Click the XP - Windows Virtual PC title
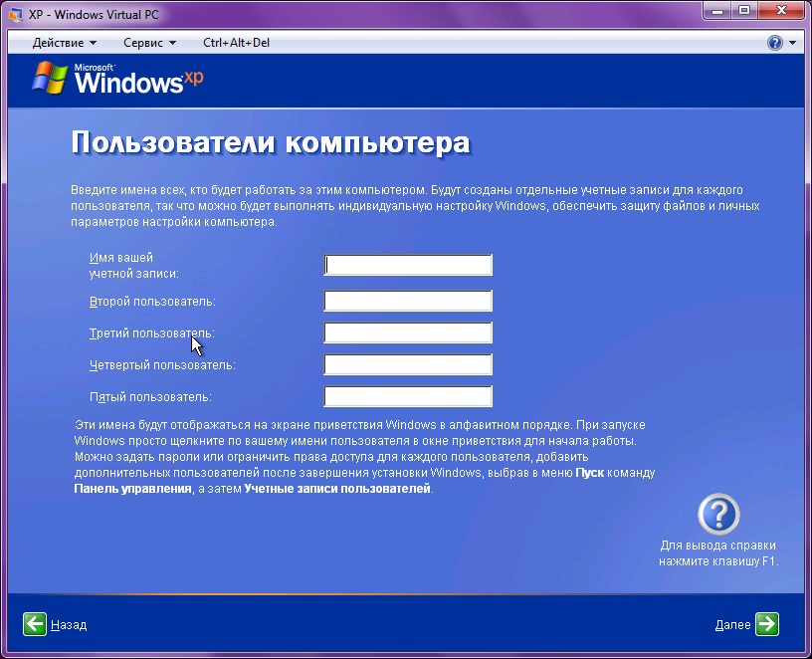The image size is (812, 659). [x=94, y=15]
